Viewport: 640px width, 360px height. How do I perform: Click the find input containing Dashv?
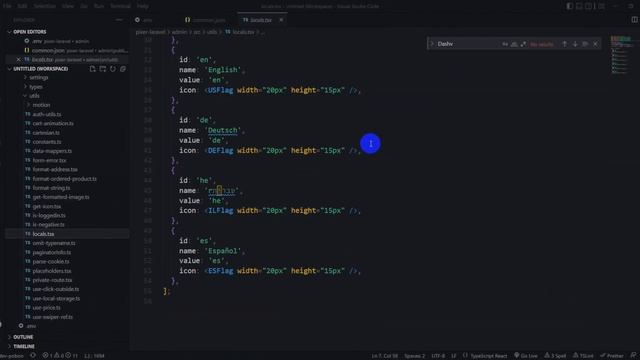coord(467,44)
